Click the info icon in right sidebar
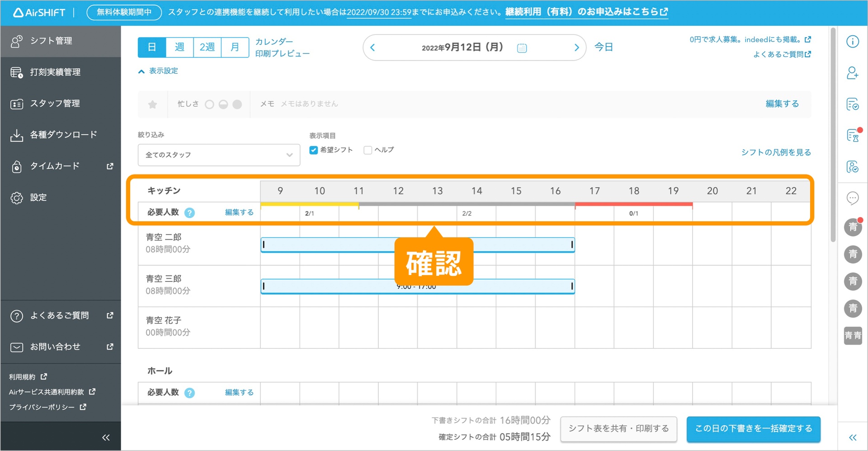The image size is (868, 451). [852, 42]
